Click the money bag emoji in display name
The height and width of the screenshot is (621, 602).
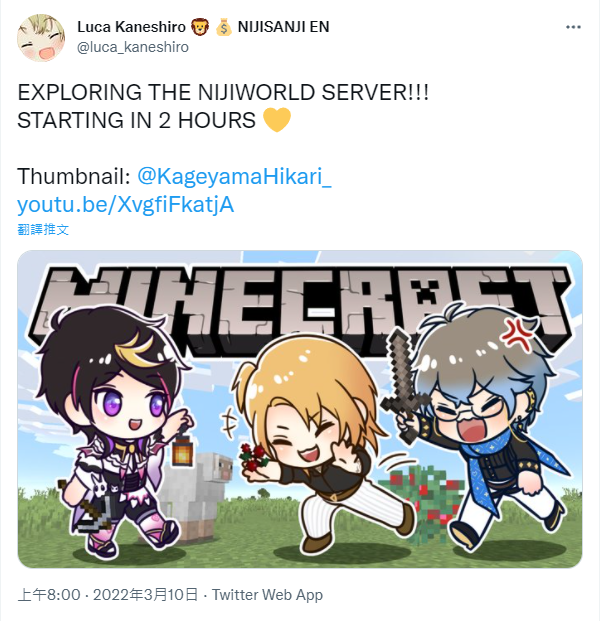[224, 27]
